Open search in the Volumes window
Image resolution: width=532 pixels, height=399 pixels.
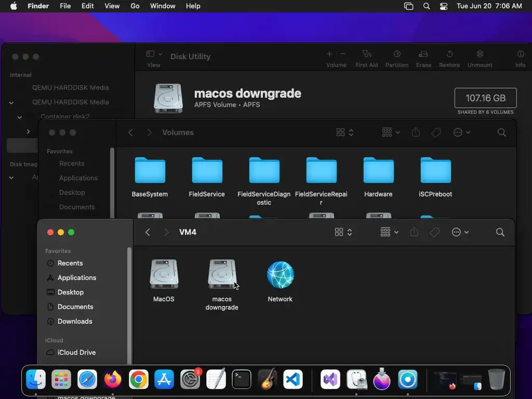[502, 132]
